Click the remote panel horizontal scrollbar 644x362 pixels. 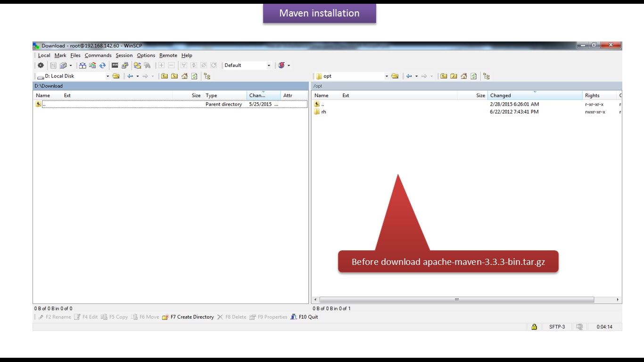tap(457, 300)
